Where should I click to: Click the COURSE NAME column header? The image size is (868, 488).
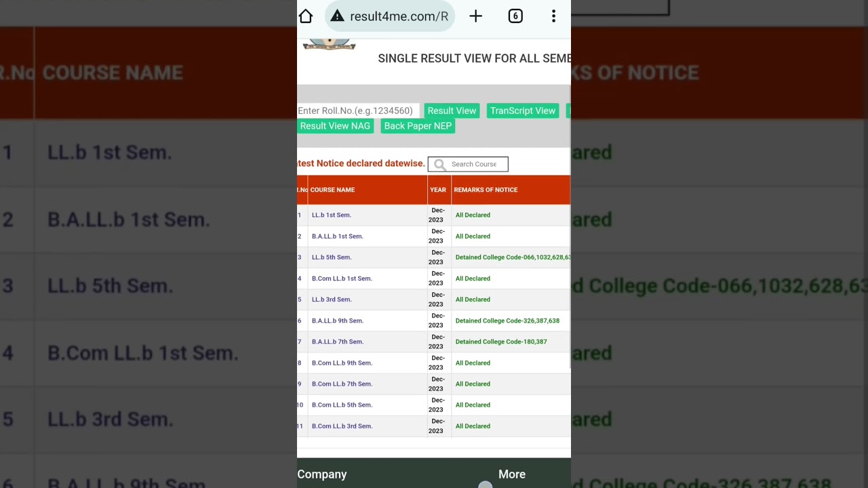point(332,190)
